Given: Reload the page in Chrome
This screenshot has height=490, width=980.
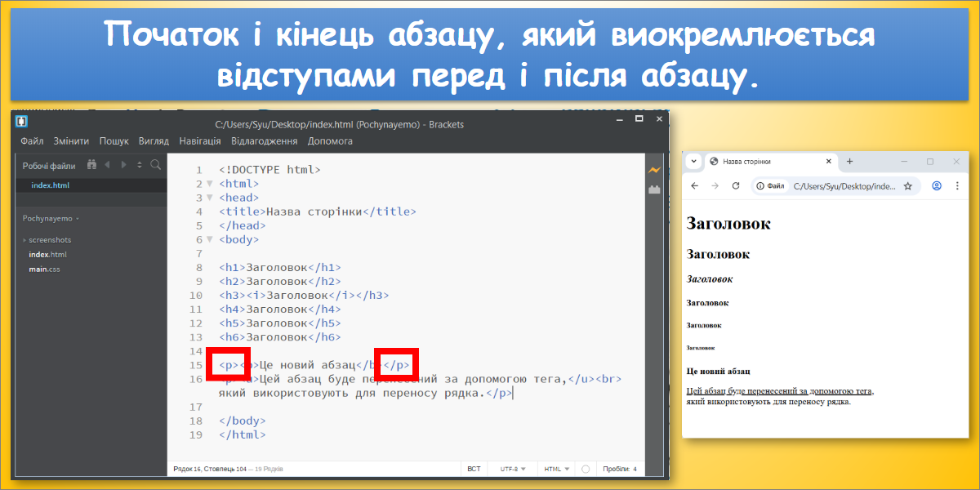Looking at the screenshot, I should [736, 186].
